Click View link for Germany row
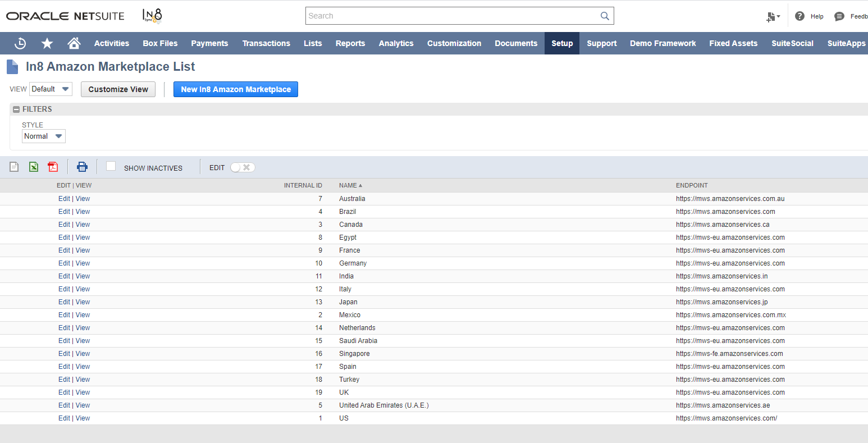This screenshot has width=868, height=443. coord(83,263)
